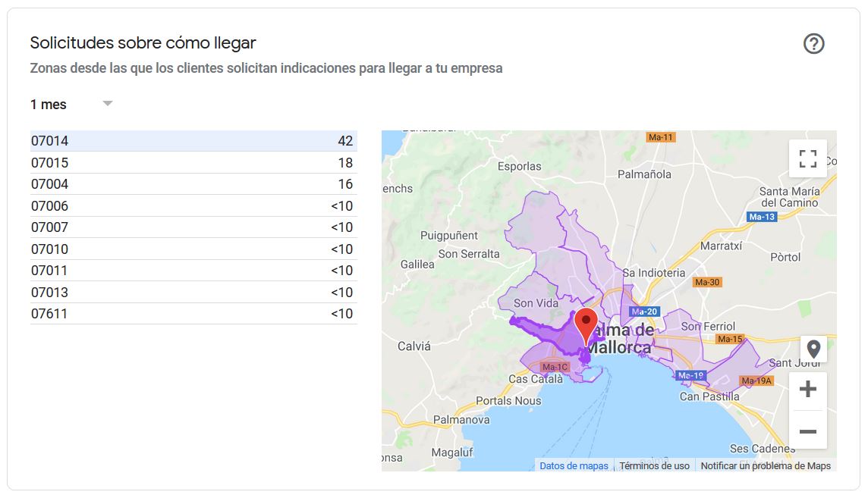The height and width of the screenshot is (498, 868).
Task: Open 'Términos de uso' link
Action: [654, 466]
